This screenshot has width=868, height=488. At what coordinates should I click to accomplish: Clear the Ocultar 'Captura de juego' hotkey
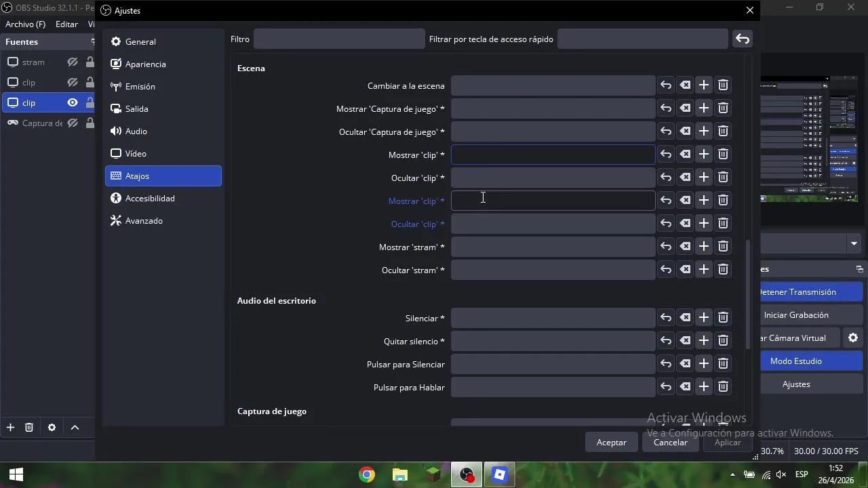tap(685, 131)
